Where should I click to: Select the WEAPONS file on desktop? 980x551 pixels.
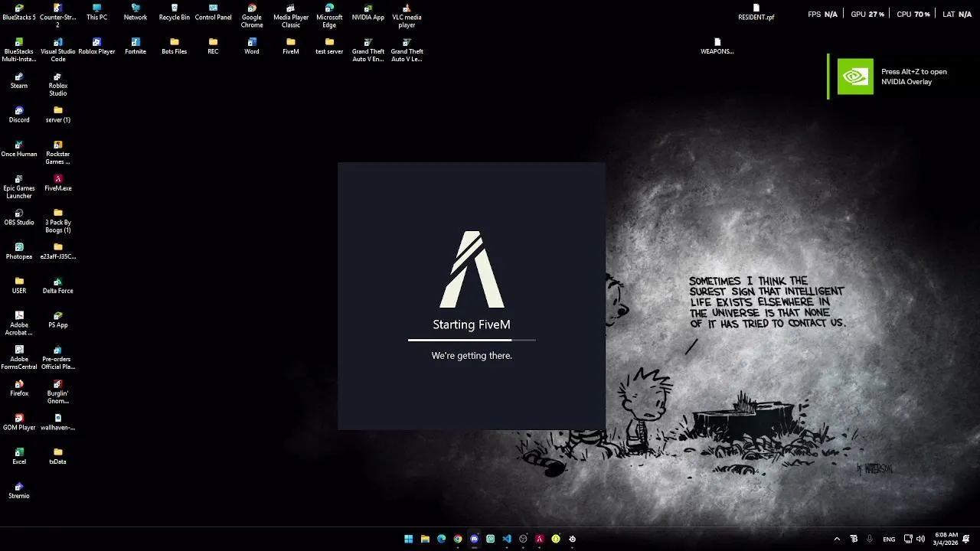tap(717, 47)
